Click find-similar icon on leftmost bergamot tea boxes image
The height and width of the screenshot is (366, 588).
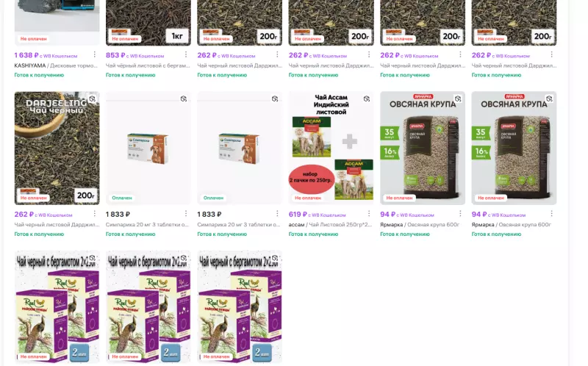(x=92, y=258)
